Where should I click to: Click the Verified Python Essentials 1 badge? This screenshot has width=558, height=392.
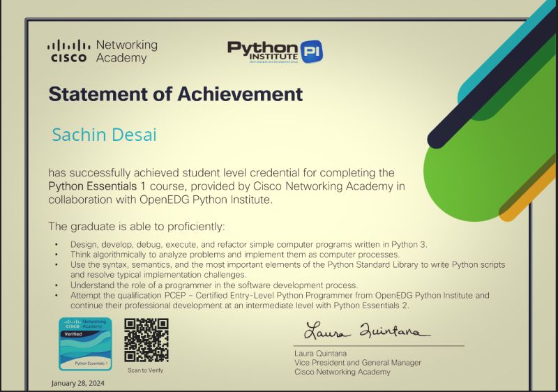(85, 344)
